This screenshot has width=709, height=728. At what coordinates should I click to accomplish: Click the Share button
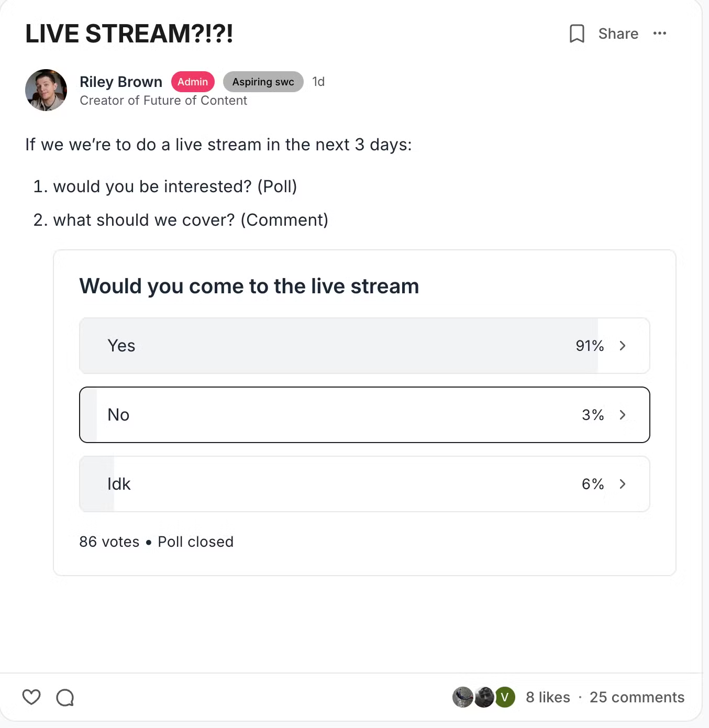[618, 34]
